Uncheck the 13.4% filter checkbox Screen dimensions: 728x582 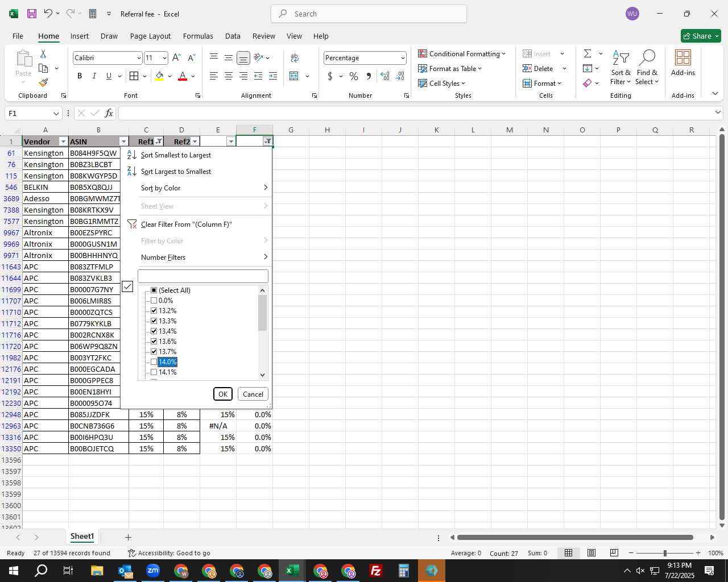coord(154,331)
